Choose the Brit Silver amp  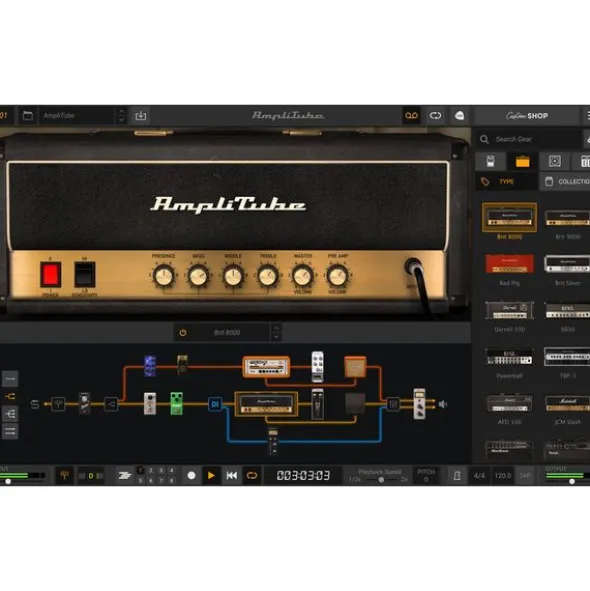(567, 263)
